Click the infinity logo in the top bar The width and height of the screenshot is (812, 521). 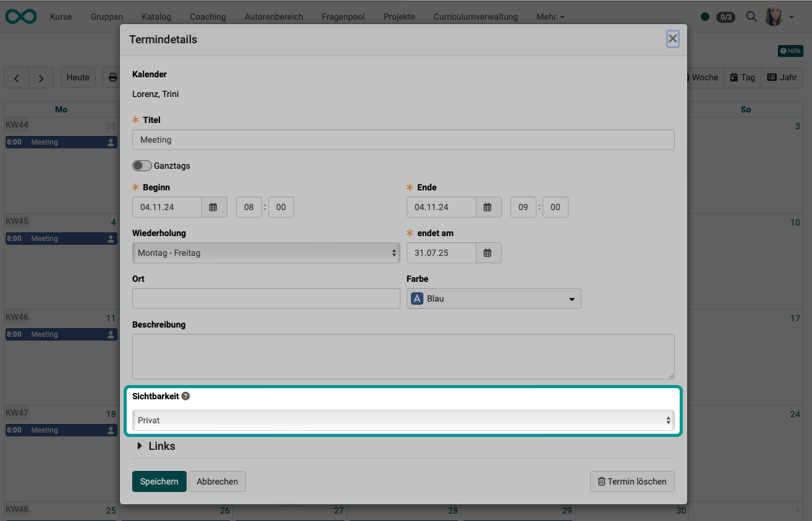pyautogui.click(x=21, y=16)
